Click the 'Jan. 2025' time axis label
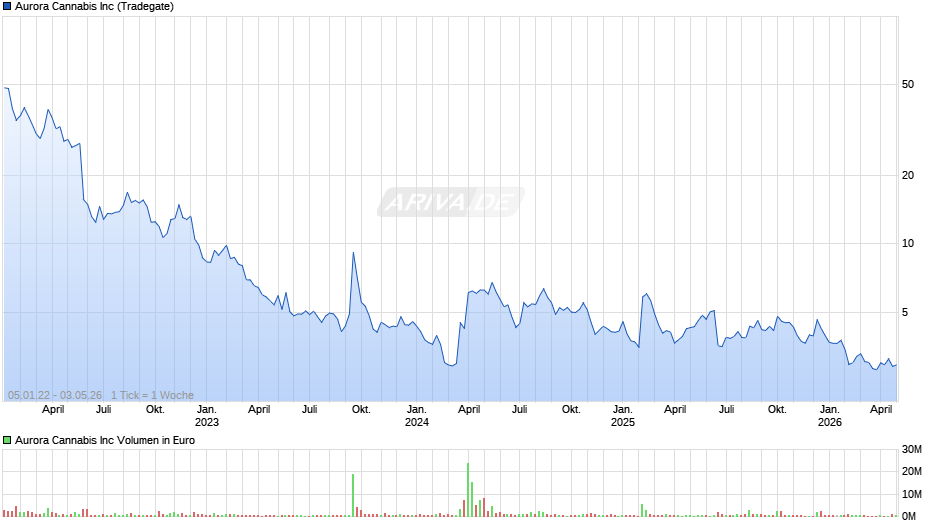 (623, 416)
